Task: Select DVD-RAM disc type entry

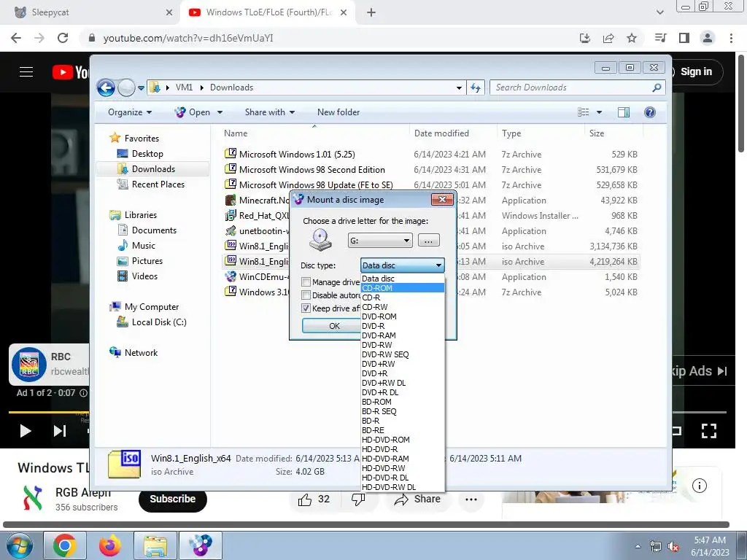Action: (x=403, y=335)
